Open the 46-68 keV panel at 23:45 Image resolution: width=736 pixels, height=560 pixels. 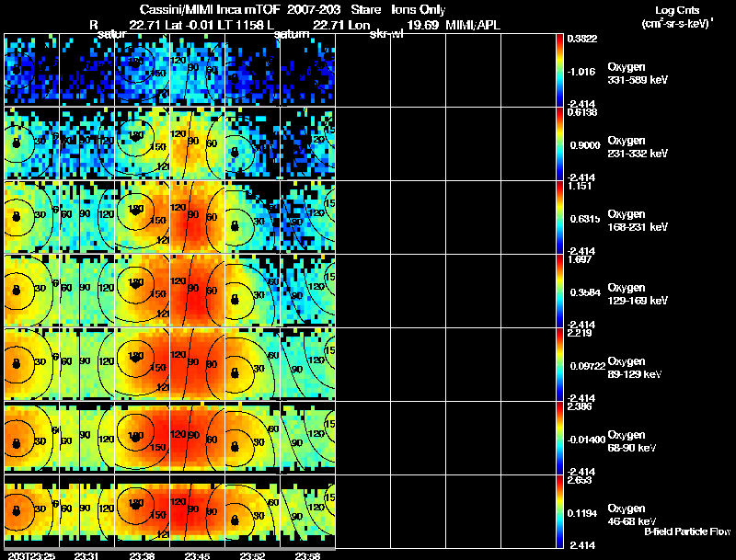pos(197,511)
